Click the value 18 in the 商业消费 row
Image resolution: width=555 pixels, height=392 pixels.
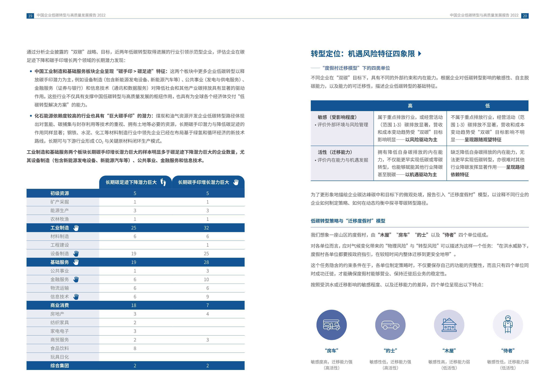click(134, 305)
